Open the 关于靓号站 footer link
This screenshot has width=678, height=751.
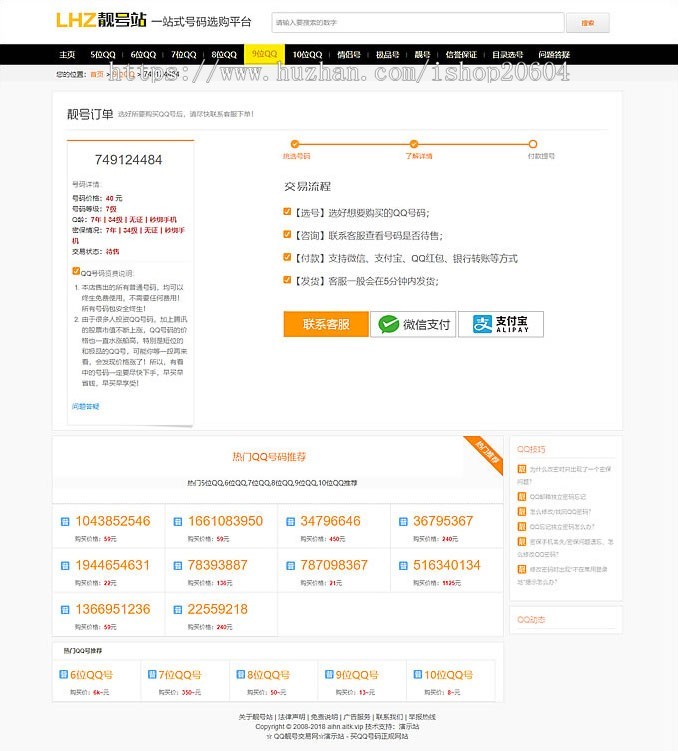[x=256, y=717]
